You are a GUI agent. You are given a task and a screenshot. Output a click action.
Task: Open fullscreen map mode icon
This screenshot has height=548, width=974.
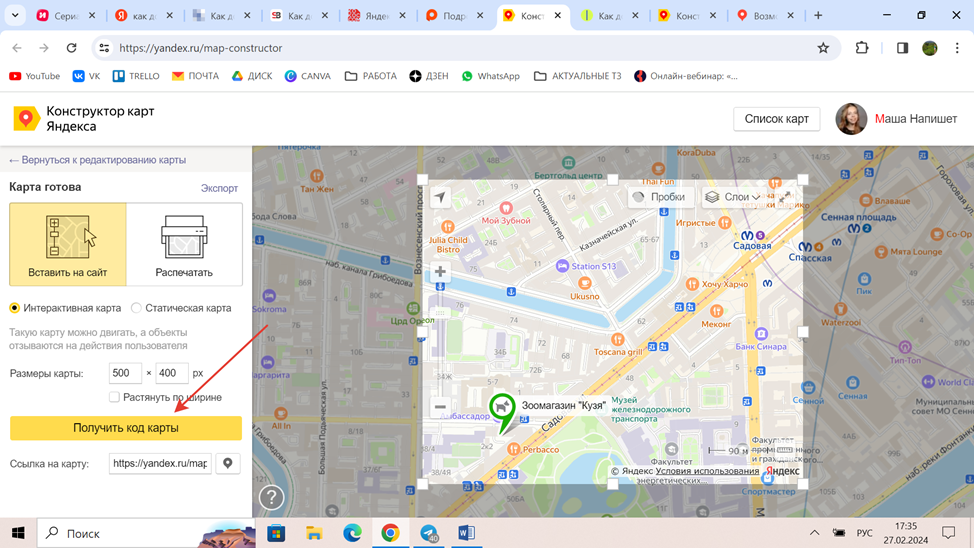(x=785, y=197)
